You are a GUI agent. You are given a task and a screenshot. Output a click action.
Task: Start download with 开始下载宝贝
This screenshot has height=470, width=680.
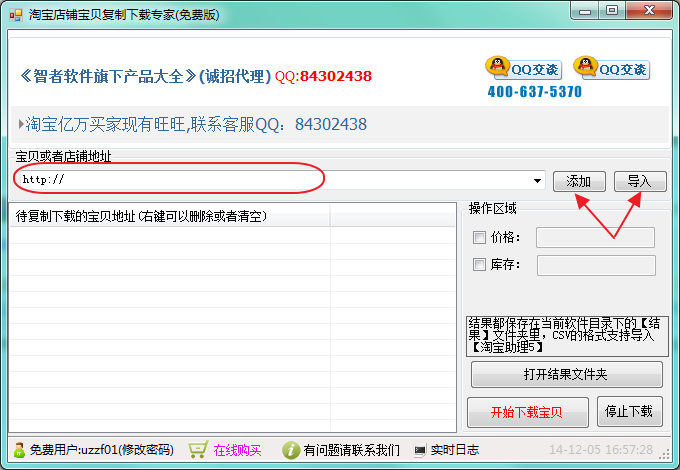pyautogui.click(x=527, y=412)
